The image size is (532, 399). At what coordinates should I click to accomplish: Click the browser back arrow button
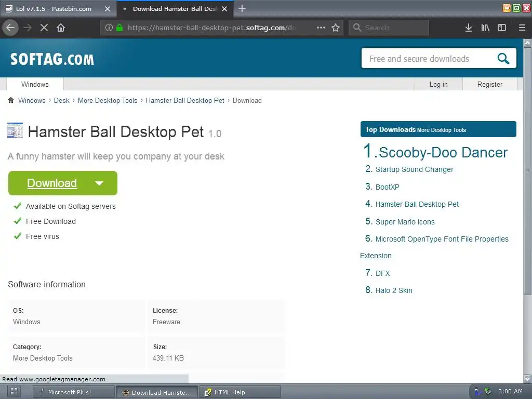coord(10,28)
